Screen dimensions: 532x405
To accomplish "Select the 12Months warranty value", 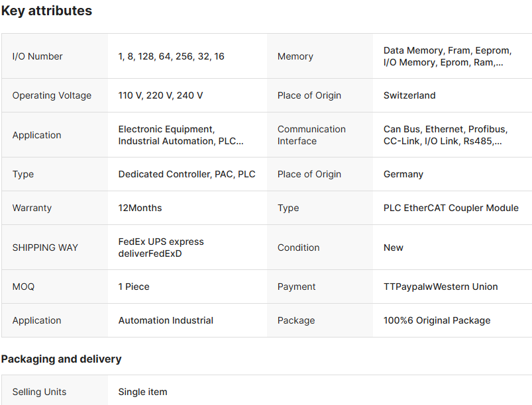I will click(x=140, y=208).
